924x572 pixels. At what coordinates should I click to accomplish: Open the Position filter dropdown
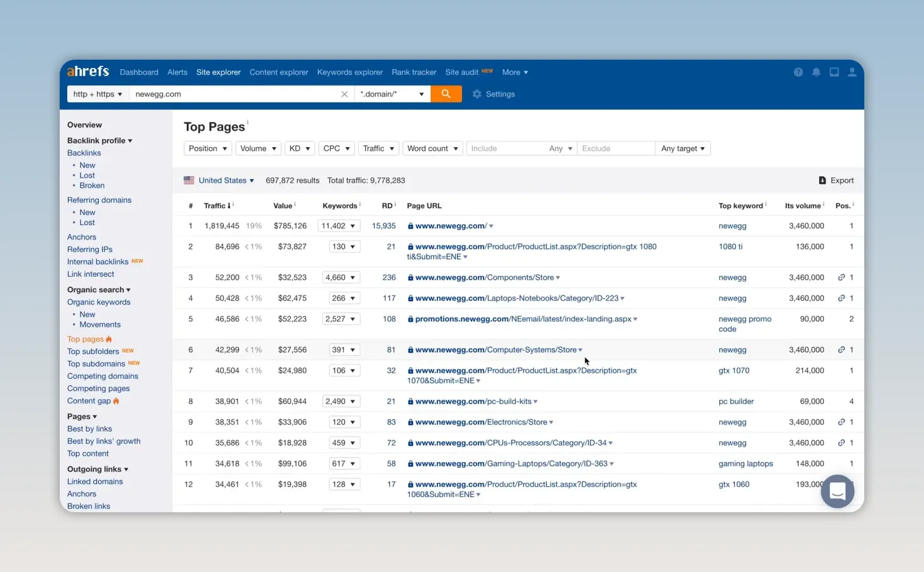click(207, 148)
